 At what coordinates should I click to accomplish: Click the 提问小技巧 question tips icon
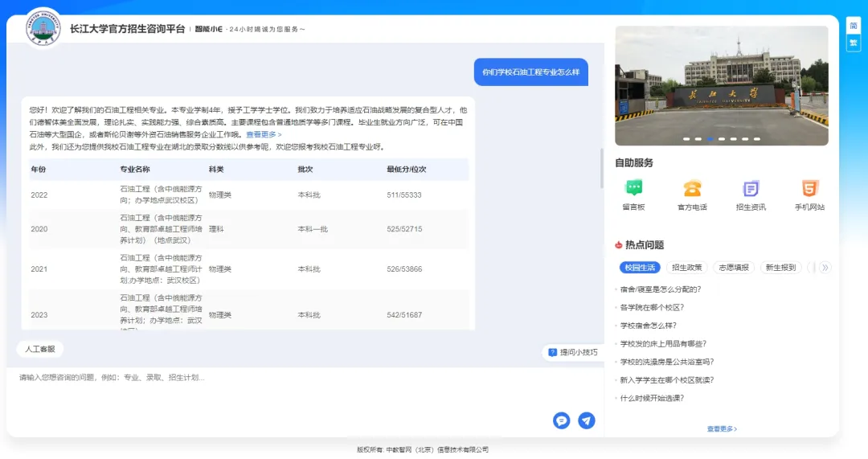pos(553,352)
